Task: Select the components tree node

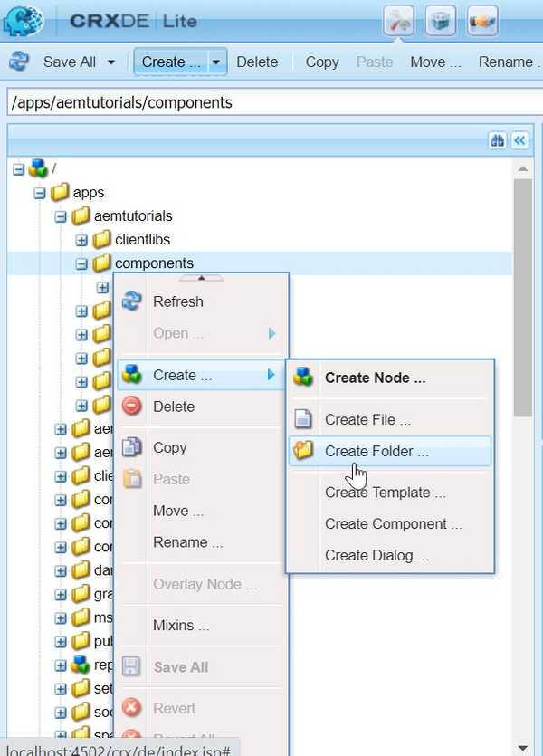Action: 154,263
